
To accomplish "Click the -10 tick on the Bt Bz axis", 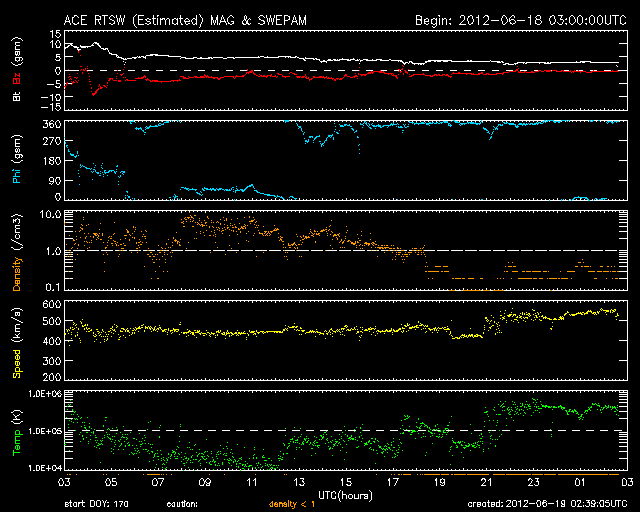I will point(52,97).
